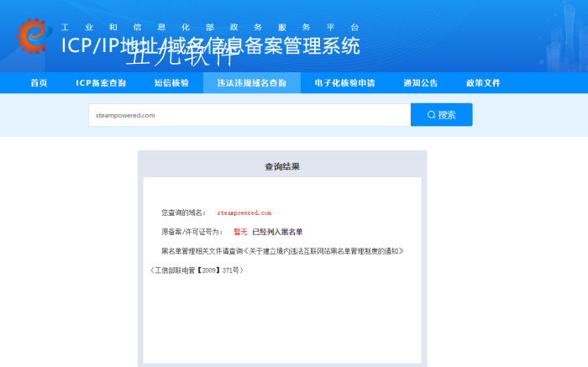Viewport: 588px width, 367px height.
Task: Click the magnifier icon in the search button
Action: click(431, 115)
